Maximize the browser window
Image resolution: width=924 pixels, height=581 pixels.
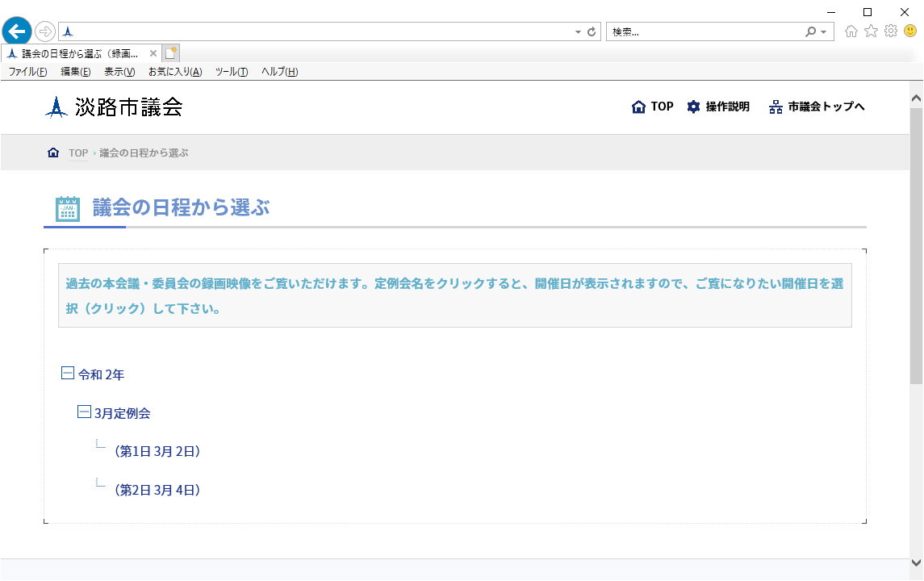tap(868, 12)
